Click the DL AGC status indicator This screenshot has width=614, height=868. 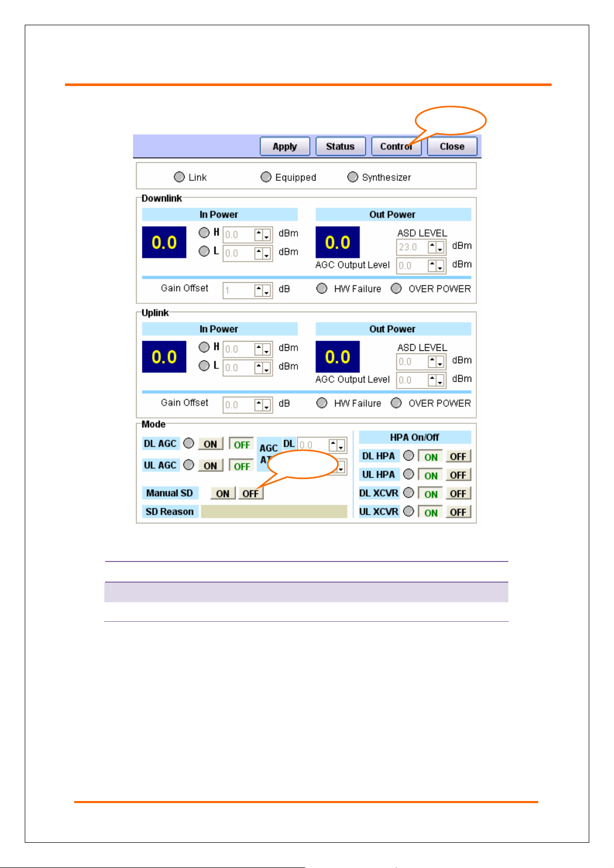189,443
